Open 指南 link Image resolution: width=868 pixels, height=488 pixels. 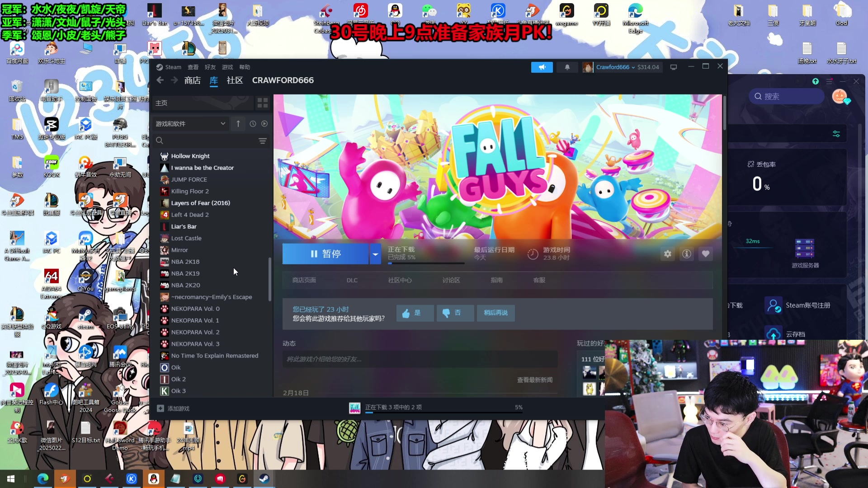pyautogui.click(x=497, y=280)
